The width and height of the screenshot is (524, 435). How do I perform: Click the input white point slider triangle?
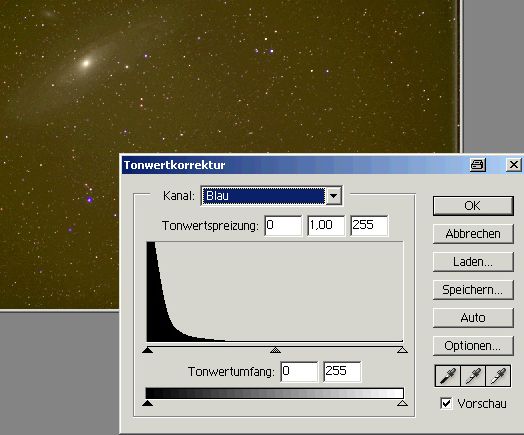(402, 350)
